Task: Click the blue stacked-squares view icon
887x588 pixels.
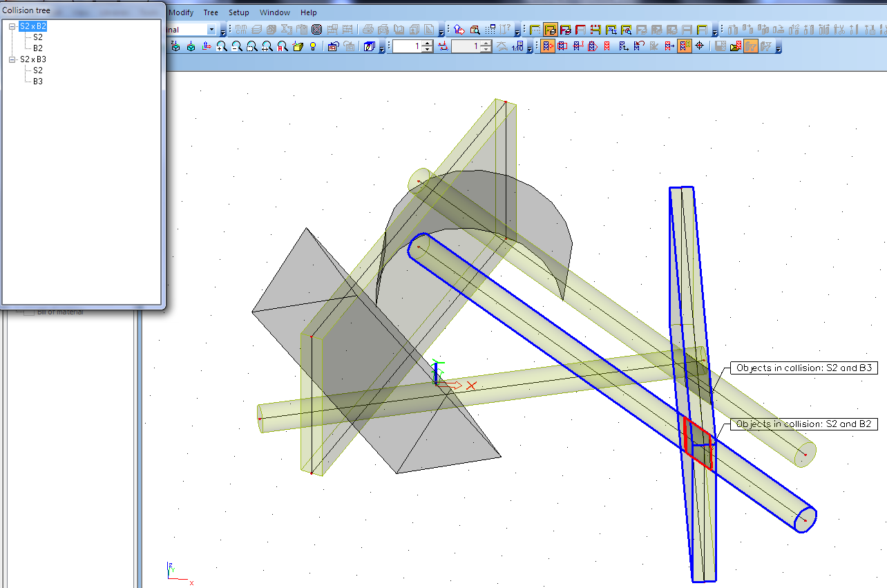Action: tap(369, 46)
